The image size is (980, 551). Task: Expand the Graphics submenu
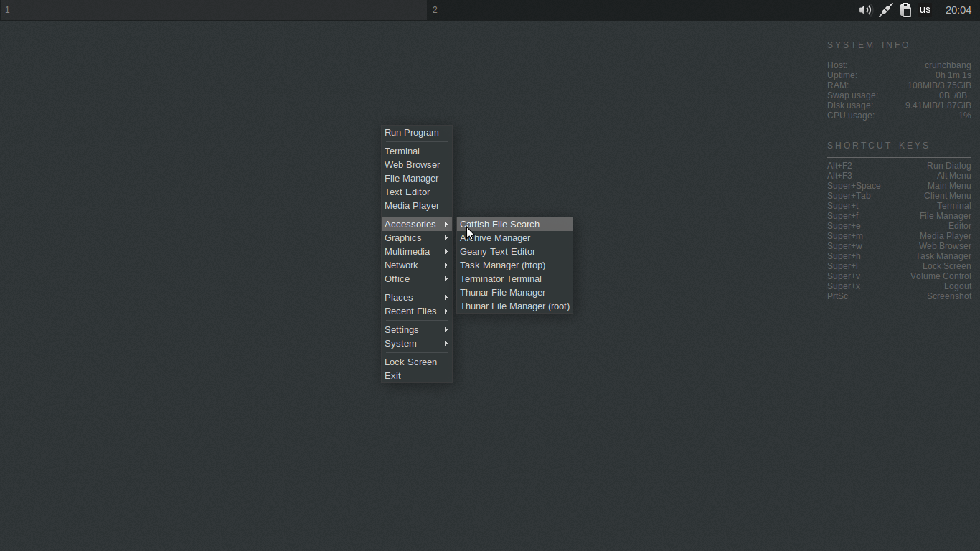[x=402, y=237]
